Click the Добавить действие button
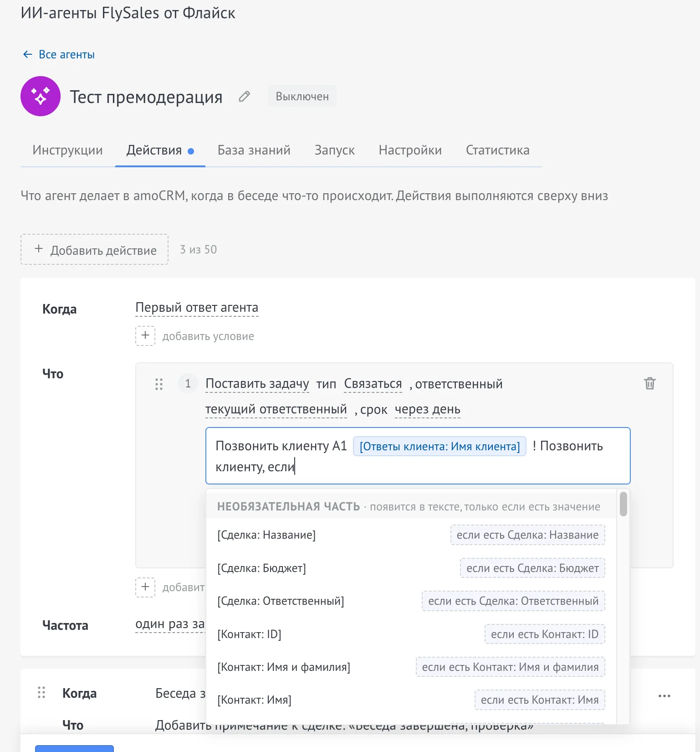700x752 pixels. click(x=94, y=249)
